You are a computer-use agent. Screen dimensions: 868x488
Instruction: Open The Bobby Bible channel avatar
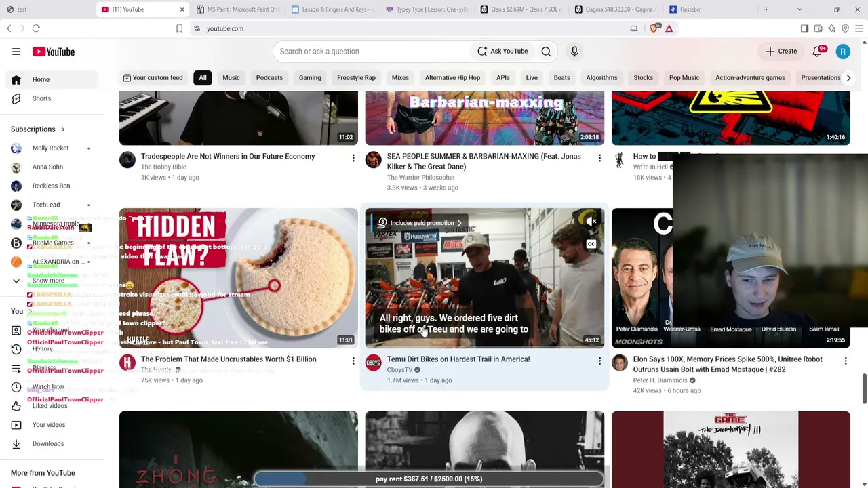click(x=127, y=159)
